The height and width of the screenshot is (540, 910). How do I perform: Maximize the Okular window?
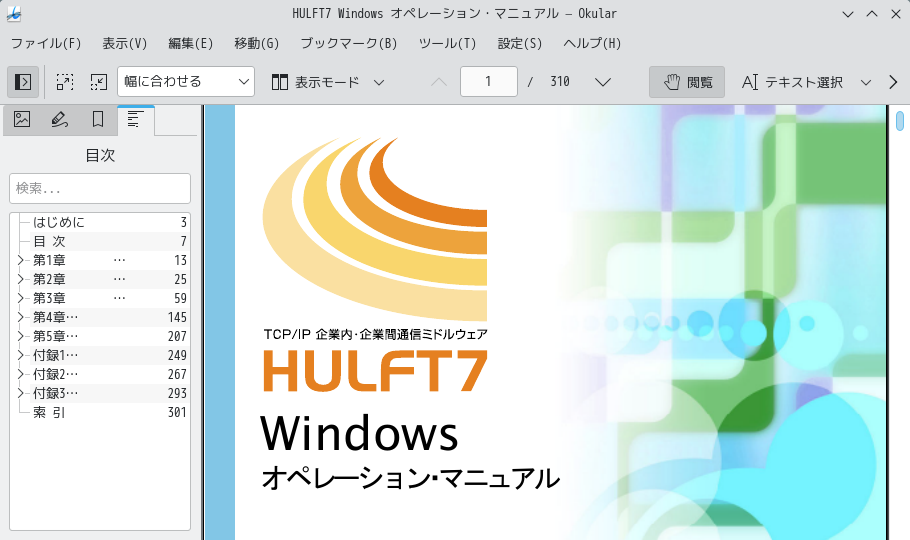872,14
